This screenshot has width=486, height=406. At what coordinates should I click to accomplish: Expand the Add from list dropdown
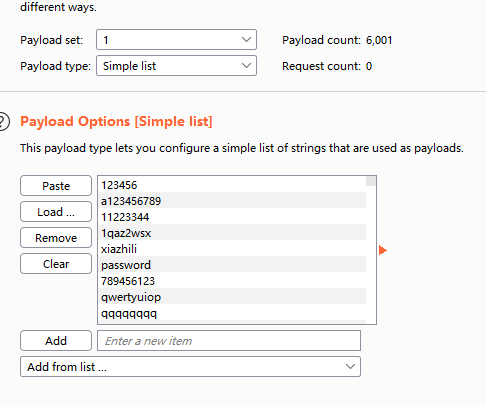pos(190,367)
